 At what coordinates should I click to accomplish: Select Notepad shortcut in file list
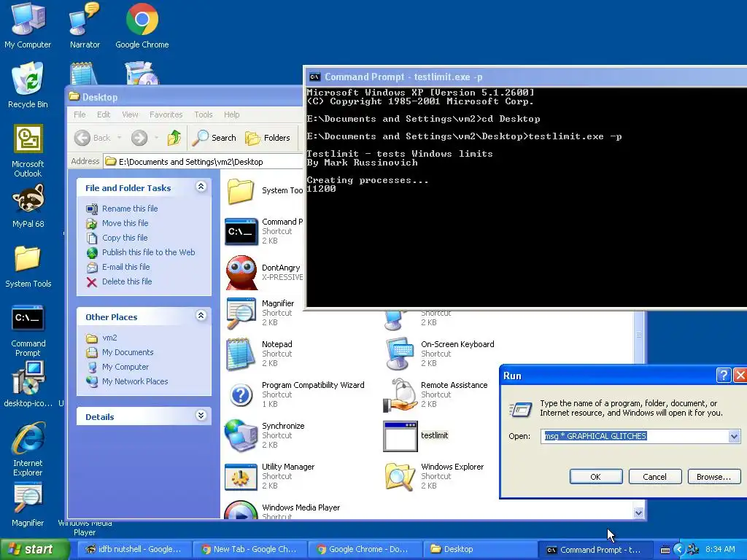point(259,354)
